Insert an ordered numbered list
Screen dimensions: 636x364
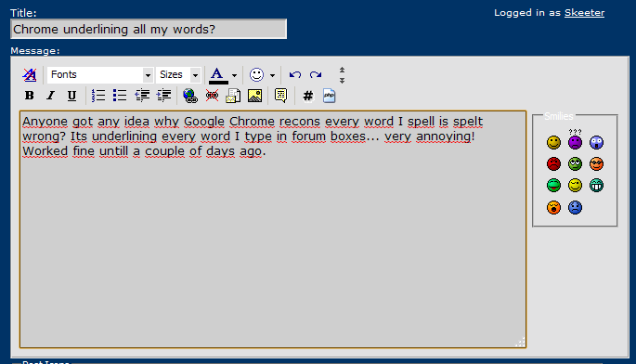coord(98,96)
